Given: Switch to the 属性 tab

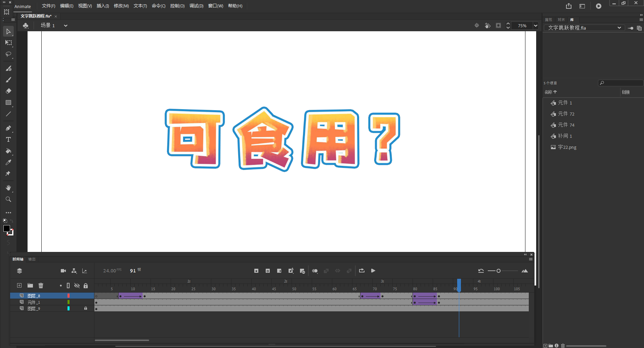Looking at the screenshot, I should [x=549, y=20].
